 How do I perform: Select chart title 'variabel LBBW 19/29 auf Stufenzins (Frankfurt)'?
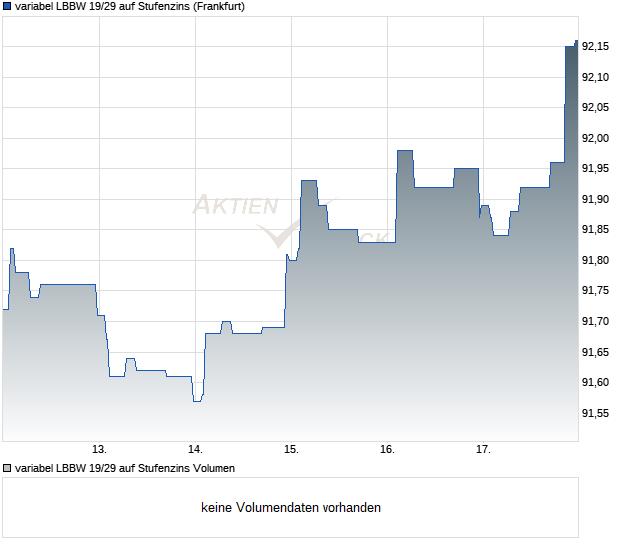point(130,7)
